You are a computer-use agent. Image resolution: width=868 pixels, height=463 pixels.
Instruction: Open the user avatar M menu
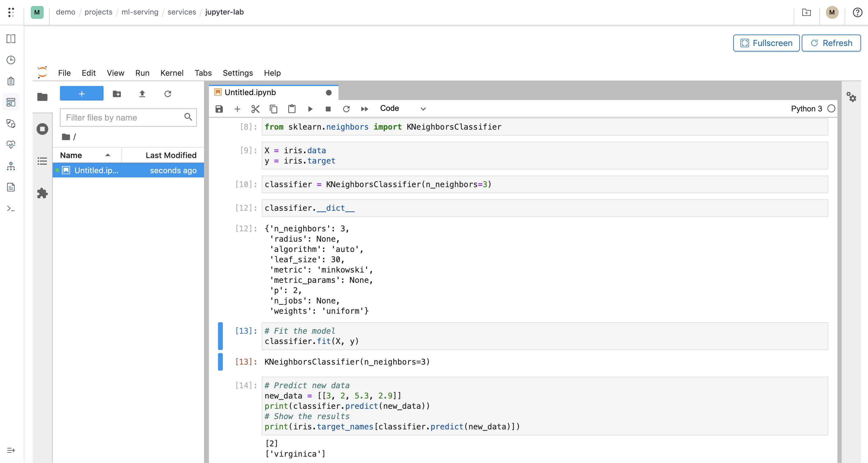pyautogui.click(x=832, y=12)
